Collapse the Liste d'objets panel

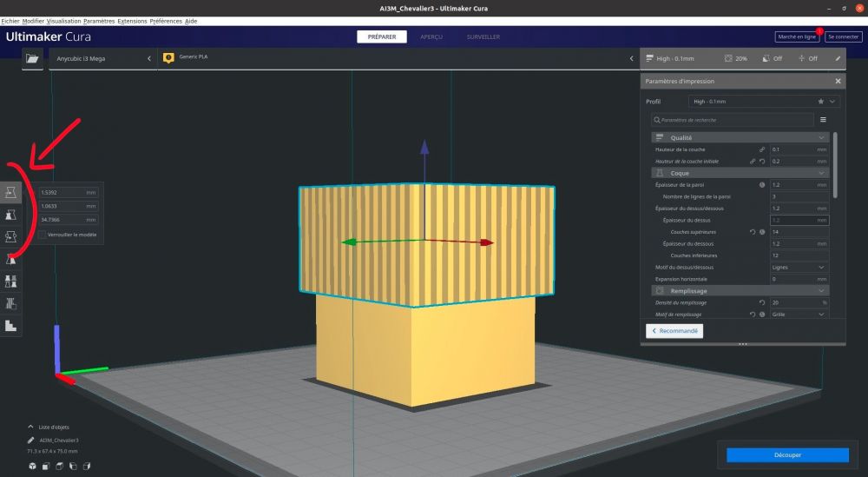click(30, 427)
